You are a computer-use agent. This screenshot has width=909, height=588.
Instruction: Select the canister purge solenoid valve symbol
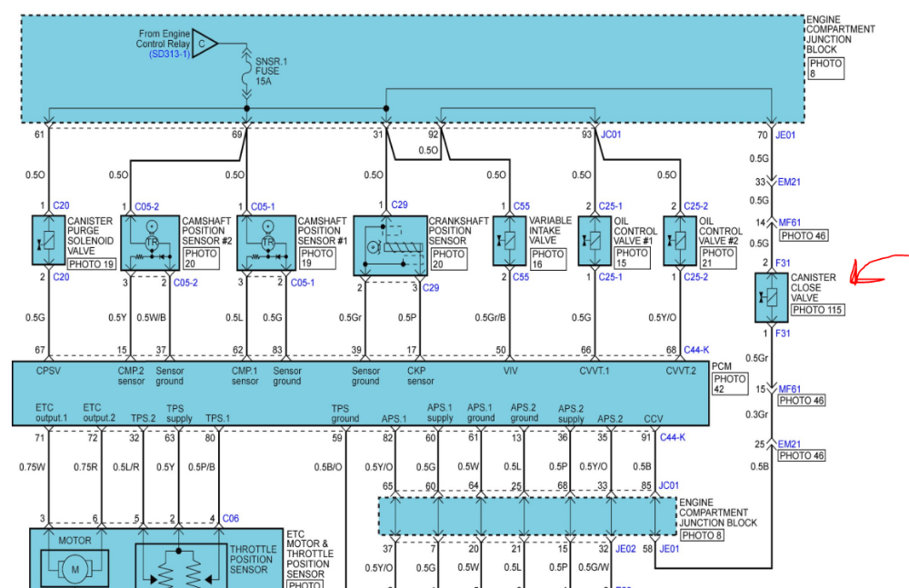tap(48, 241)
